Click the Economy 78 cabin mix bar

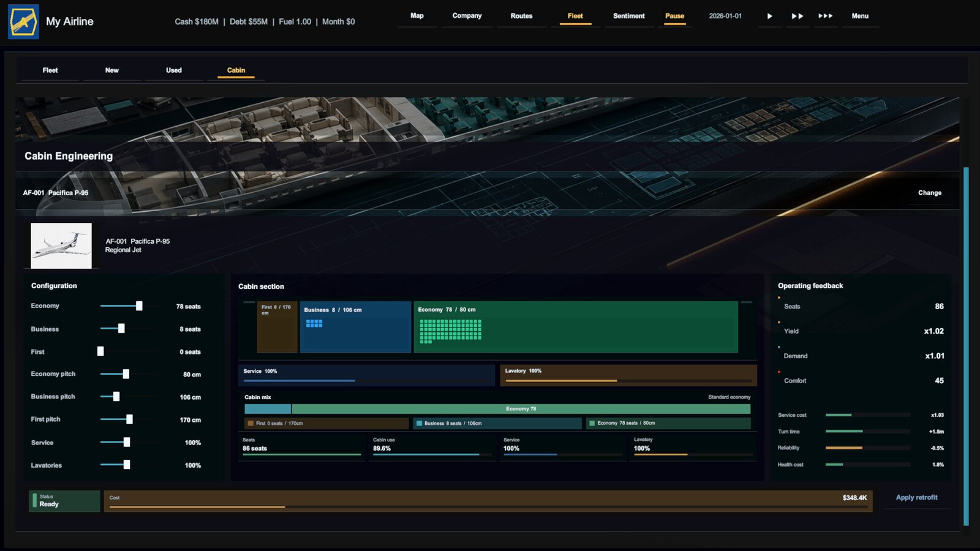pos(521,409)
